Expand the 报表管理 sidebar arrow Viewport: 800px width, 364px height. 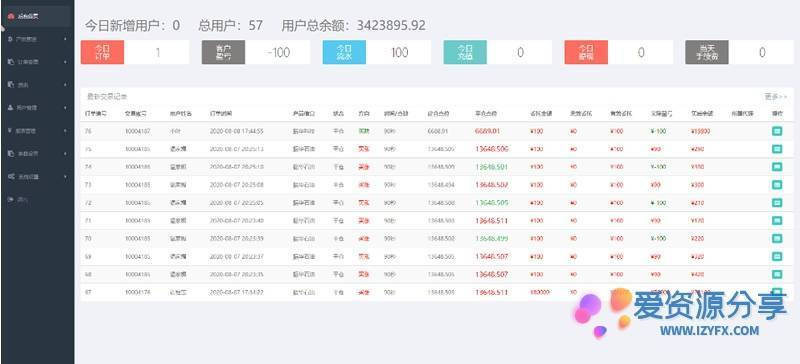(65, 131)
